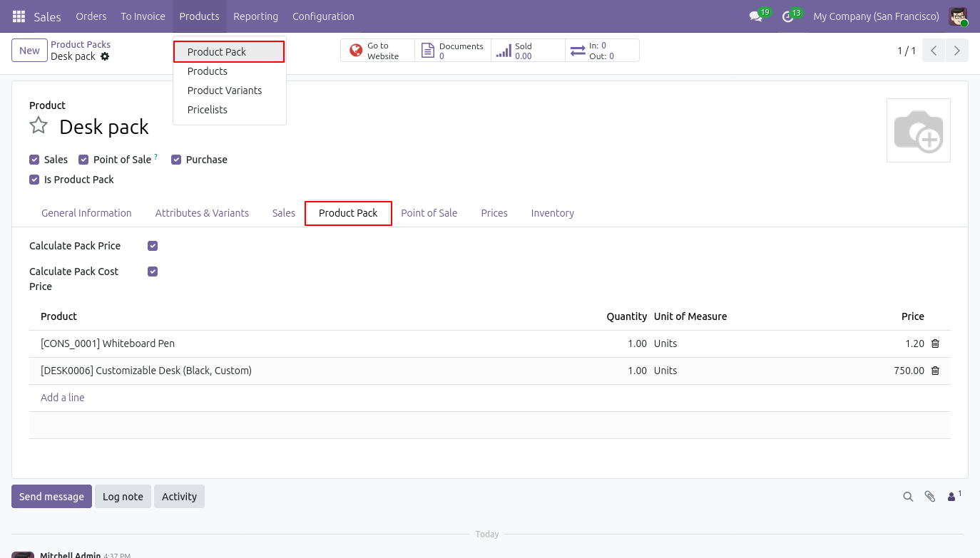Open Mitchell Admin user avatar menu

click(x=959, y=16)
